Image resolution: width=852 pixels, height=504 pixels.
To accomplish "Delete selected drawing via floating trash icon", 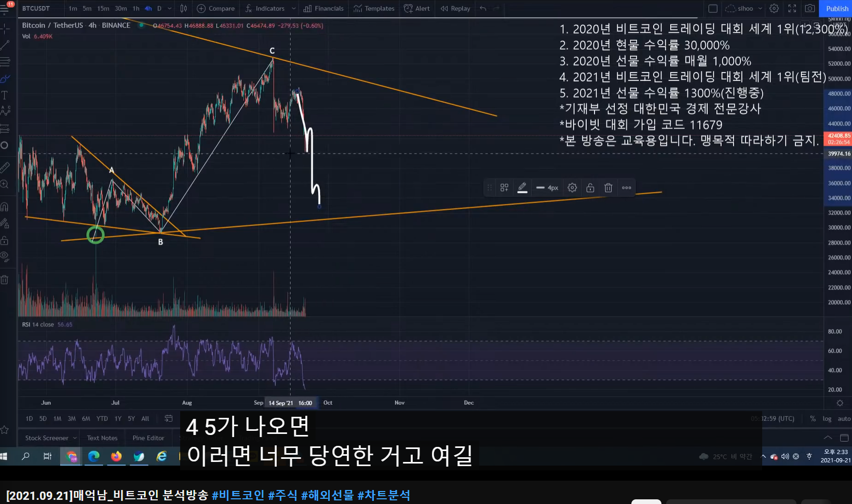I will tap(608, 188).
